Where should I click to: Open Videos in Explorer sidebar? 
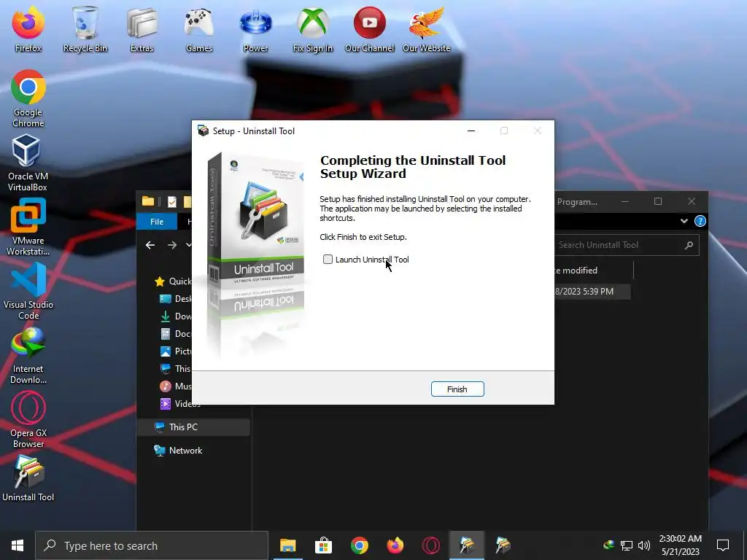[x=180, y=404]
